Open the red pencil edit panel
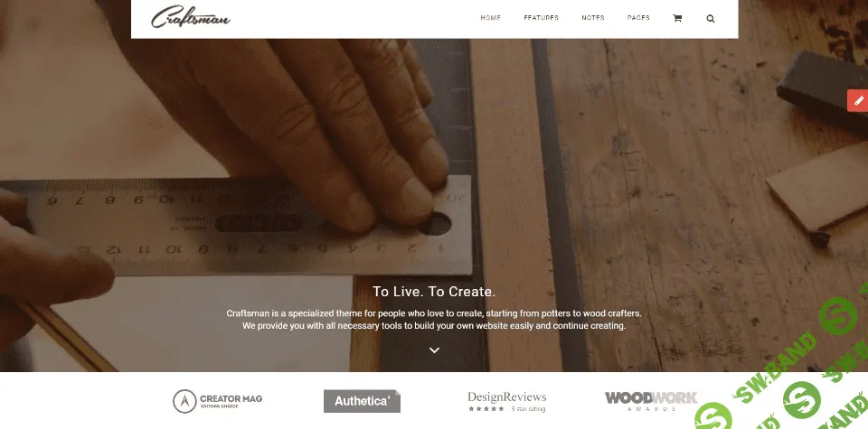Viewport: 868px width, 429px height. 858,100
